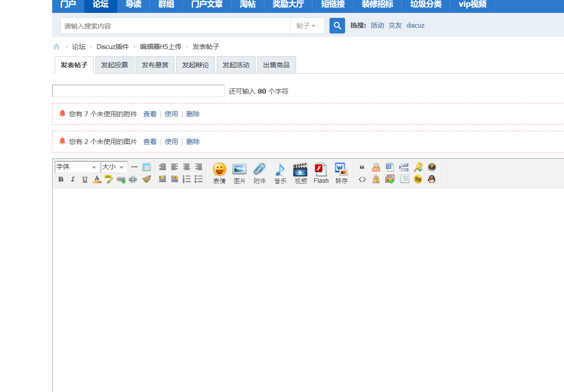Click the Flash insert icon
Viewport: 564px width, 392px height.
[321, 173]
